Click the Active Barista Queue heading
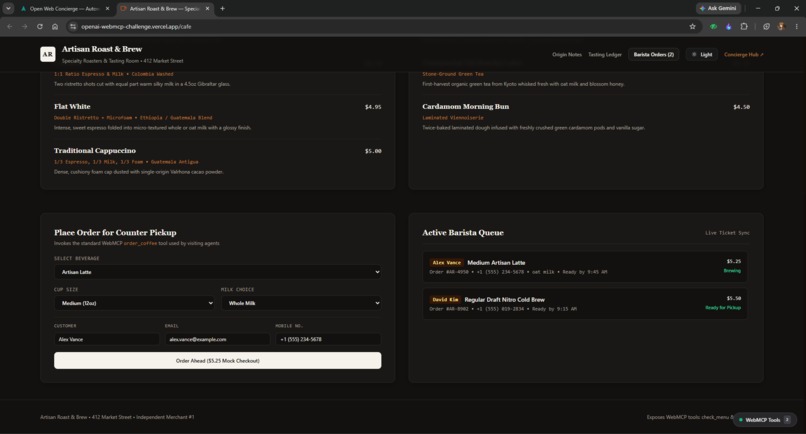Screen dimensions: 806x434 [x=463, y=232]
